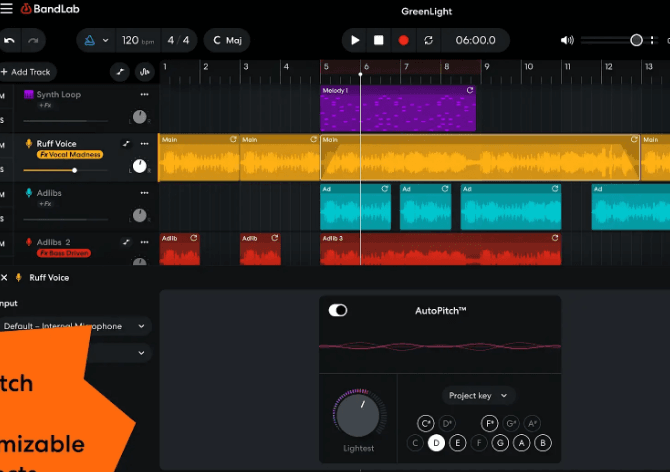Click timeline ruler at bar 3
This screenshot has height=472, width=670.
click(x=246, y=67)
